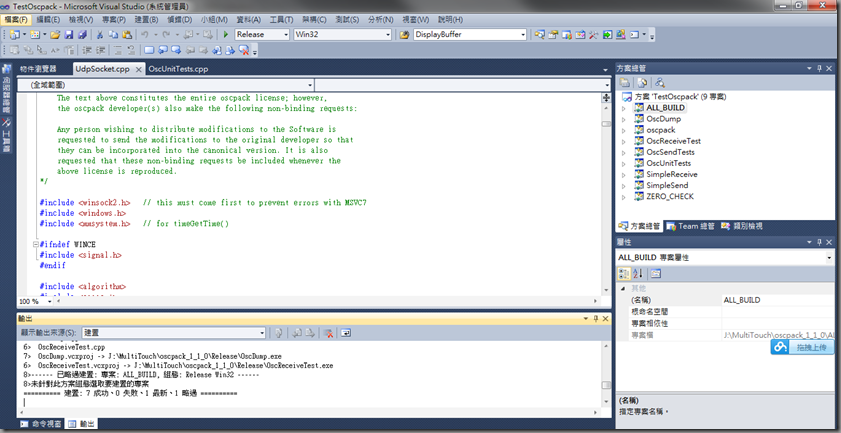Screen dimensions: 841x433
Task: Open the 偵錯(D) Debug menu
Action: (180, 19)
